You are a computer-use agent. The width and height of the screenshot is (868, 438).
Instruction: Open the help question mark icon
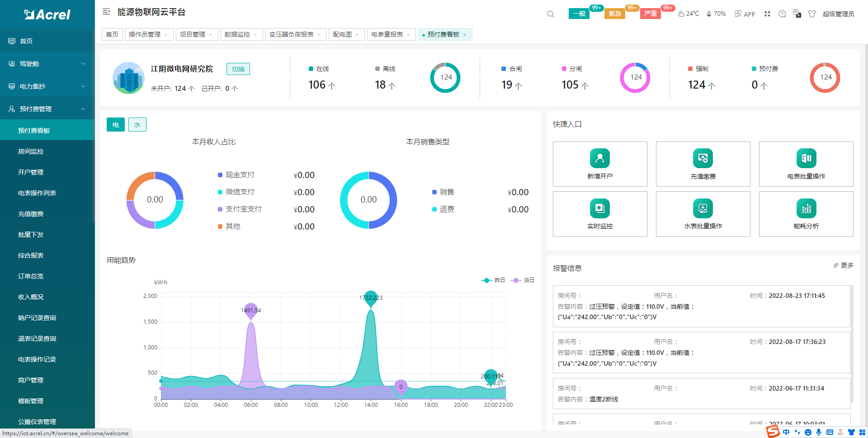[x=782, y=14]
